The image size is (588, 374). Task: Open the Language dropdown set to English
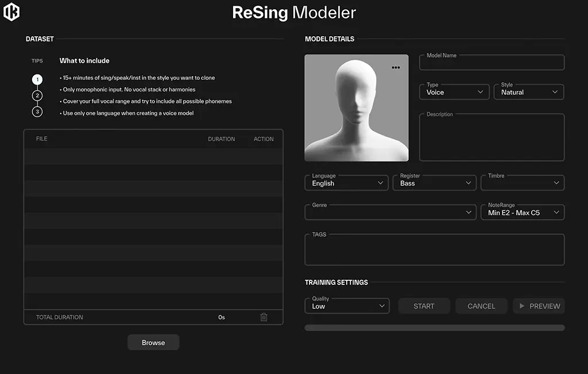347,183
